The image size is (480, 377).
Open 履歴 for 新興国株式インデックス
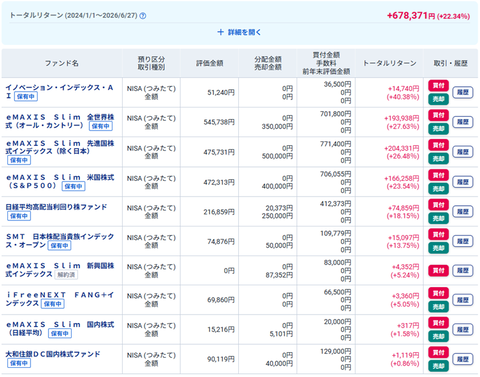[x=463, y=270]
